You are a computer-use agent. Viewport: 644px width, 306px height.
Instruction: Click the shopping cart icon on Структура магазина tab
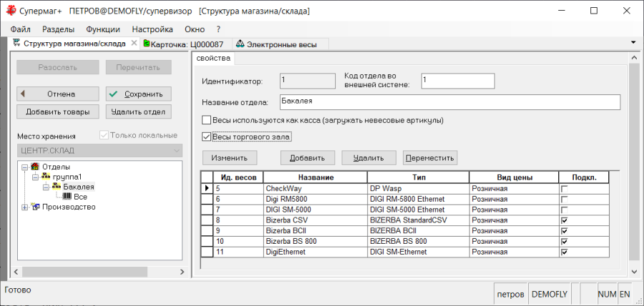pos(17,43)
